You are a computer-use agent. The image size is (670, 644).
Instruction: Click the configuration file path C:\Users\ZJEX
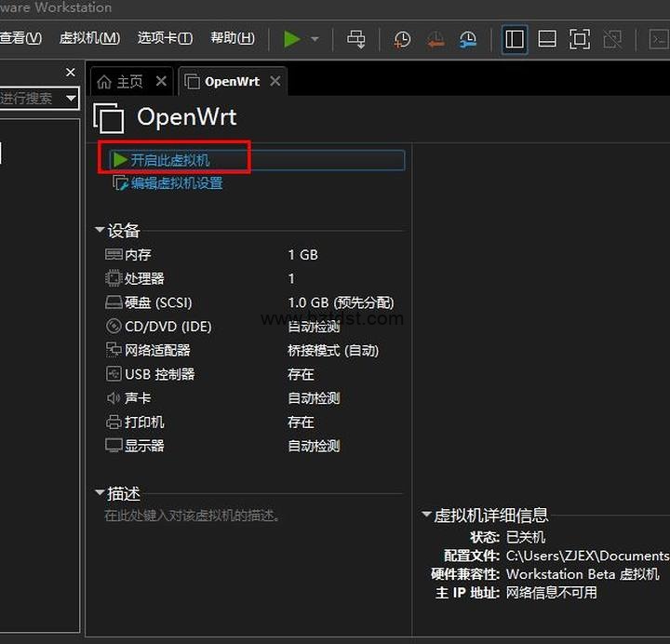pyautogui.click(x=587, y=556)
